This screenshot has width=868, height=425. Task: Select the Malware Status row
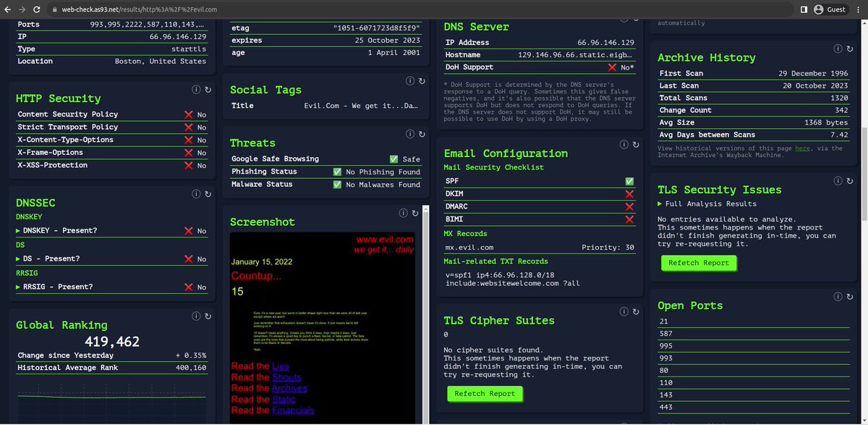tap(325, 185)
